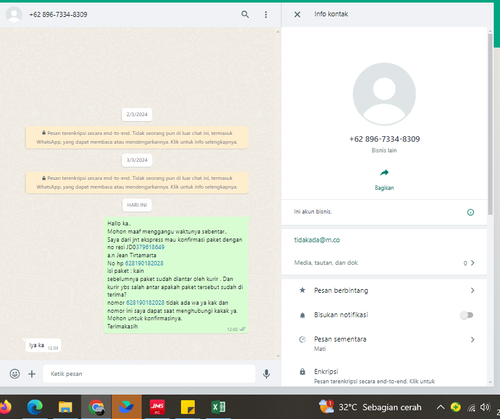
Task: Open contact avatar in chat header
Action: tap(14, 14)
